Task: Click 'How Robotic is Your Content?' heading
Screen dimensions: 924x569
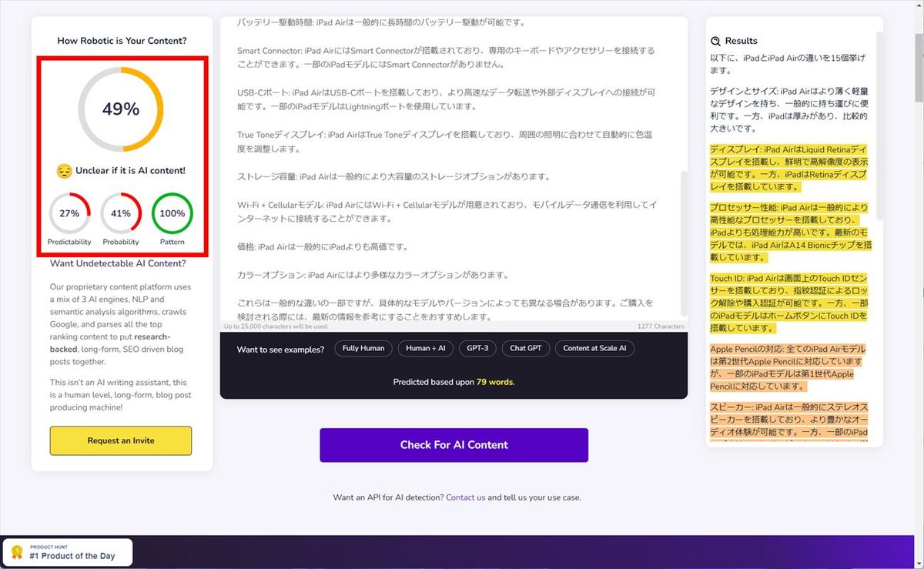Action: 122,41
